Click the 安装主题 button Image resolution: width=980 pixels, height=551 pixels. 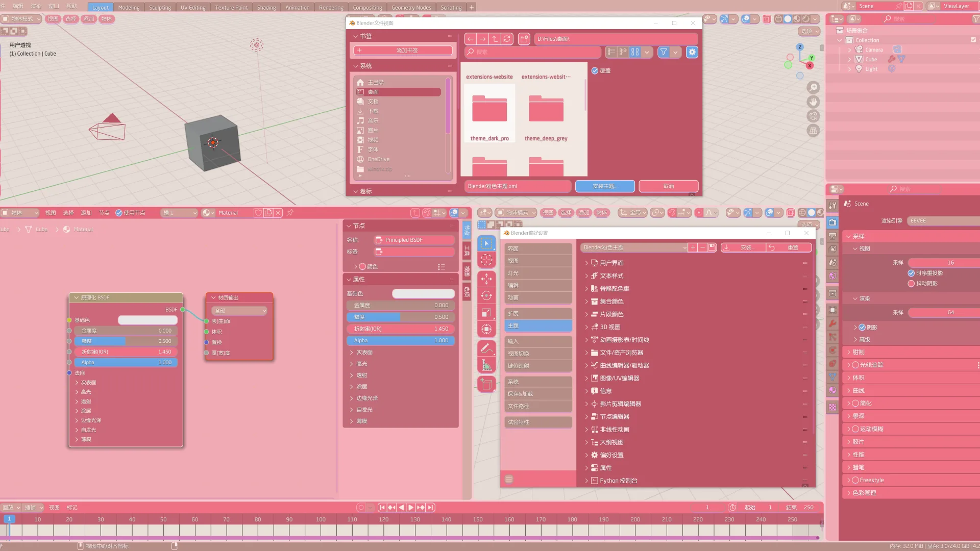pyautogui.click(x=605, y=186)
